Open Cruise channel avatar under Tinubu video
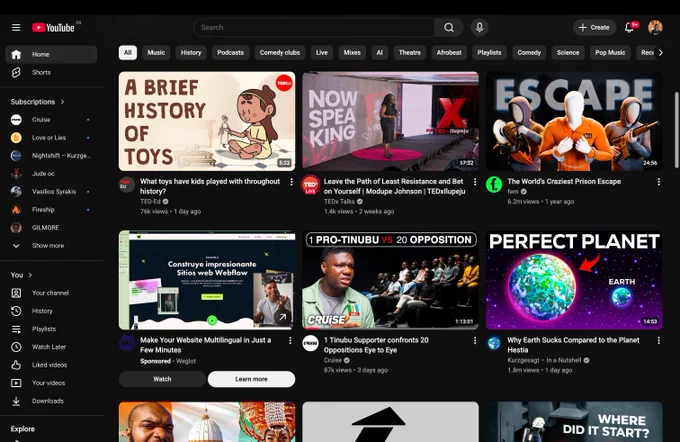The height and width of the screenshot is (442, 680). tap(310, 343)
